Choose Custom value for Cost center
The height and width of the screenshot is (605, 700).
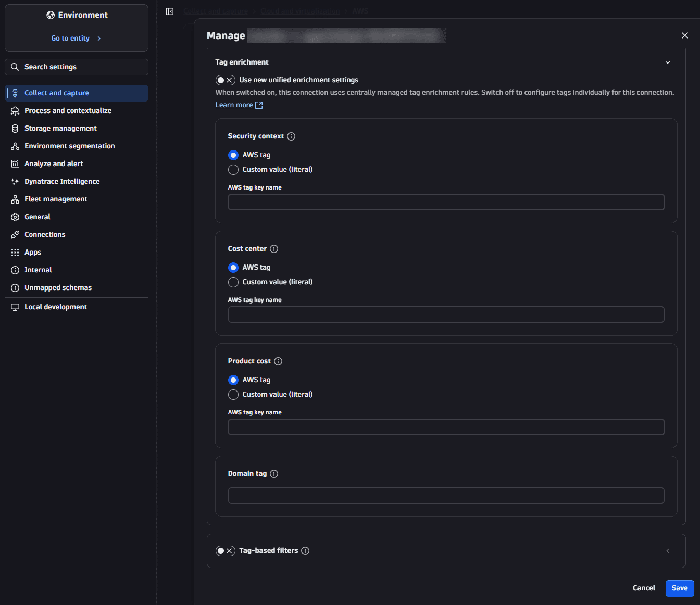click(233, 282)
